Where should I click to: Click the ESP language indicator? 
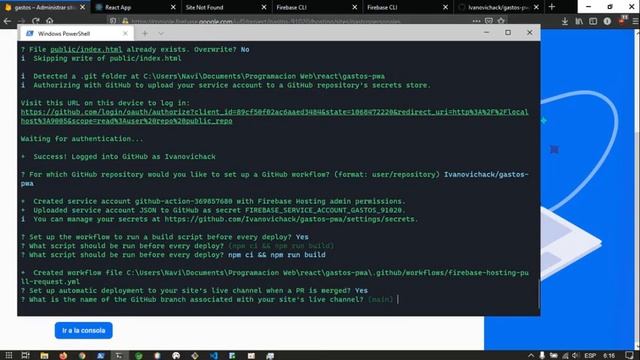point(590,356)
